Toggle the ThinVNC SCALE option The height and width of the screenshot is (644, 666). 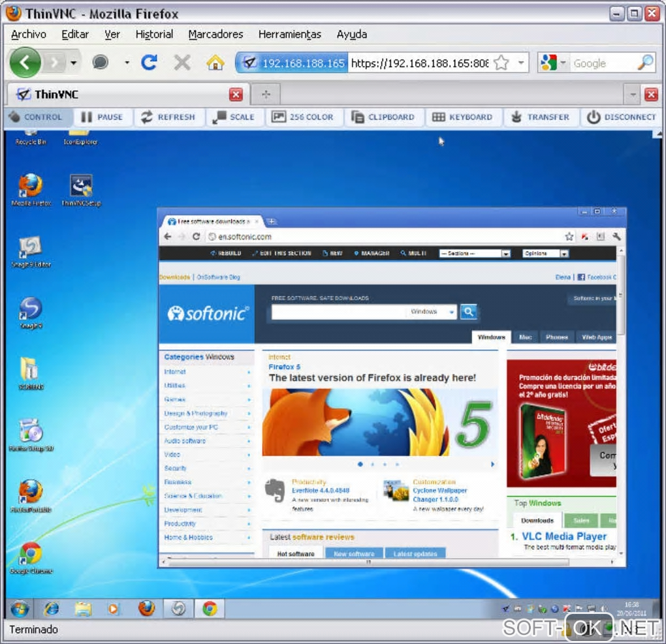tap(234, 117)
